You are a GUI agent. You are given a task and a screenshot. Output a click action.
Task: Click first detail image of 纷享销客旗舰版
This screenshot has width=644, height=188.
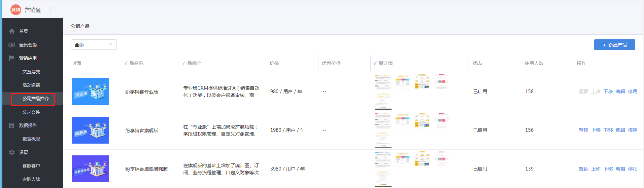(383, 130)
